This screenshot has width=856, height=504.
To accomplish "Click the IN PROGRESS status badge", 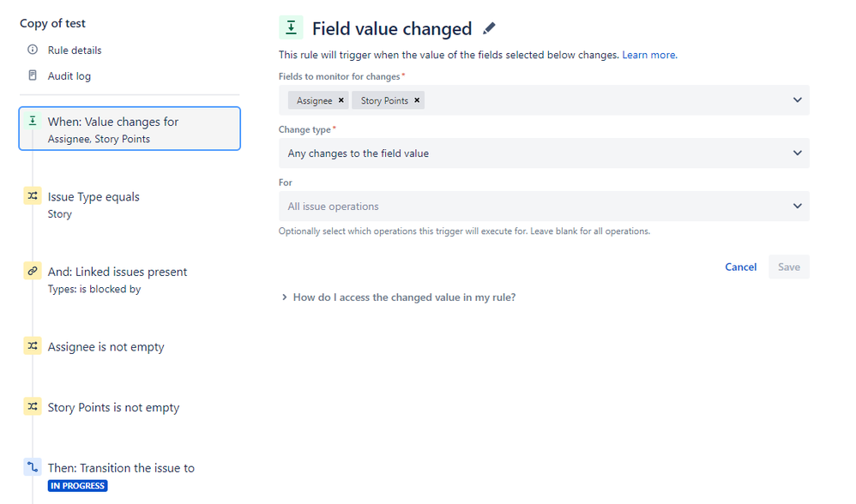I will point(78,486).
